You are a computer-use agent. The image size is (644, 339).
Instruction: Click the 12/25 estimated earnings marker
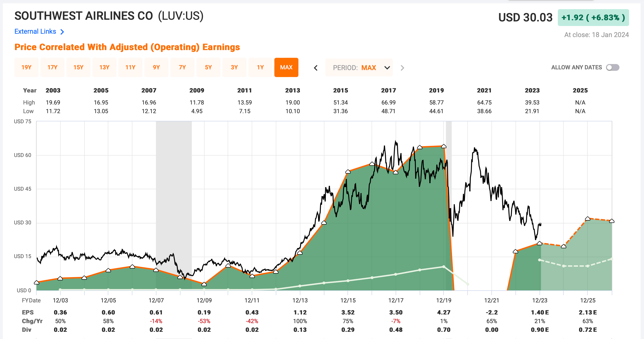(x=588, y=219)
